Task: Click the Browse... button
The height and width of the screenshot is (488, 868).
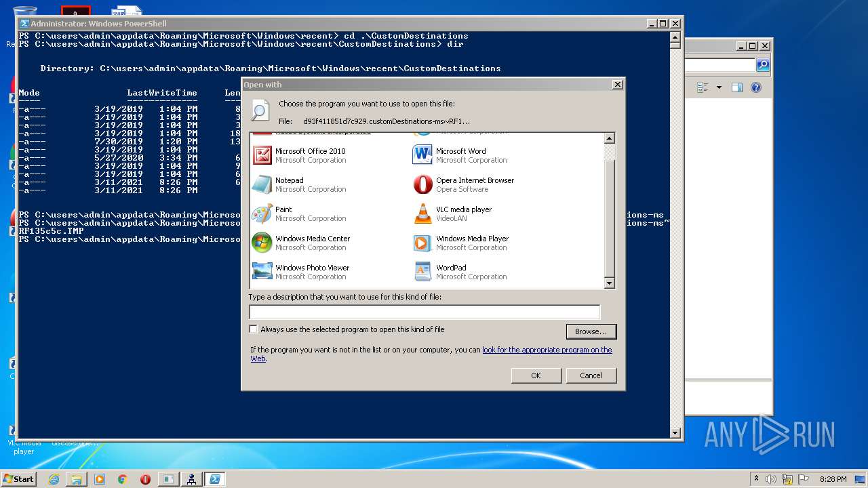Action: (x=591, y=331)
